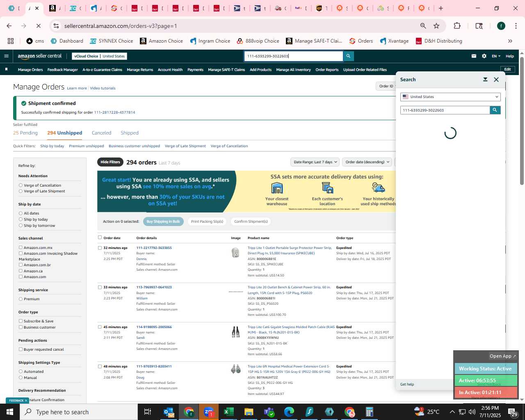This screenshot has width=525, height=420.
Task: Switch to the Pending orders tab
Action: click(x=25, y=133)
